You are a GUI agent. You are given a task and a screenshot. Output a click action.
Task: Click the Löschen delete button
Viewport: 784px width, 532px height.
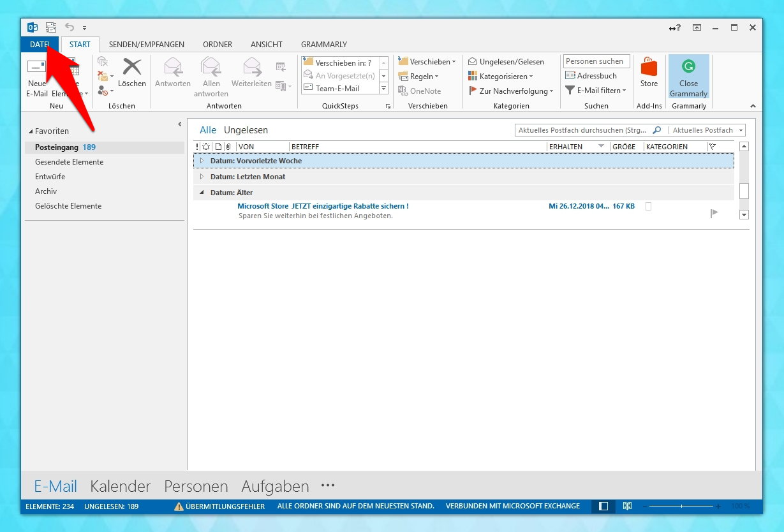coord(132,73)
